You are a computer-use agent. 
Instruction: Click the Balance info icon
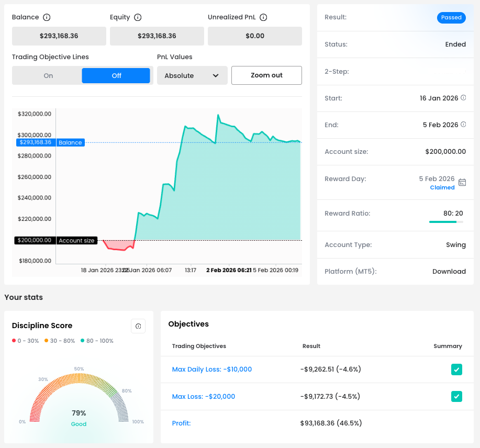(x=47, y=17)
